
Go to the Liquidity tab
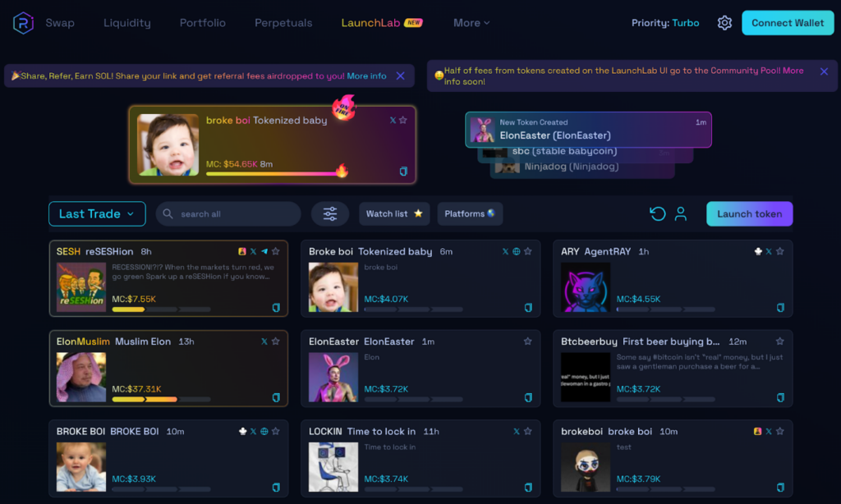pyautogui.click(x=127, y=23)
